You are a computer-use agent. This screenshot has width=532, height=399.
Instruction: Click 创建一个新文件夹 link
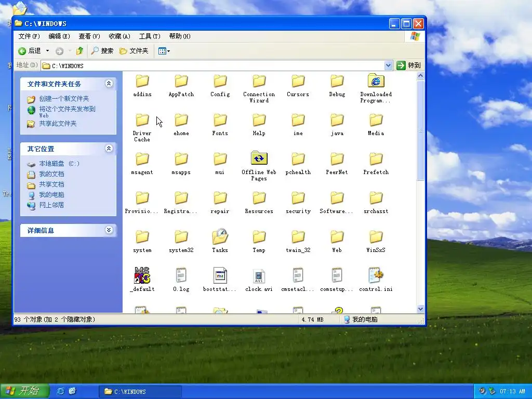[x=64, y=99]
